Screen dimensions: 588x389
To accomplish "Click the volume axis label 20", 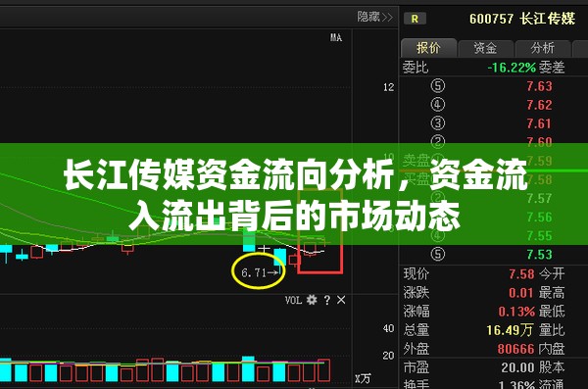I will click(x=389, y=356).
